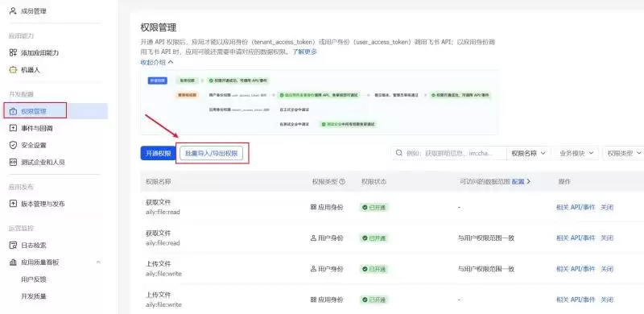The image size is (644, 314).
Task: Click 关闭 for 获取文件 用户身份 row
Action: point(607,238)
